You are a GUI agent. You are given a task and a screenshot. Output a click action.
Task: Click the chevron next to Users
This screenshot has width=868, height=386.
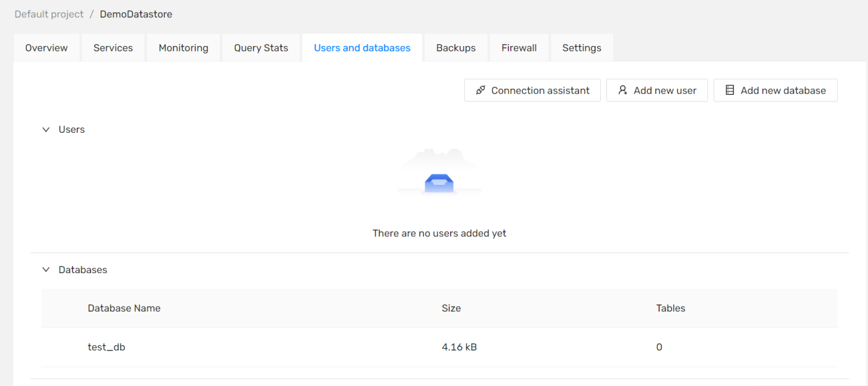46,129
